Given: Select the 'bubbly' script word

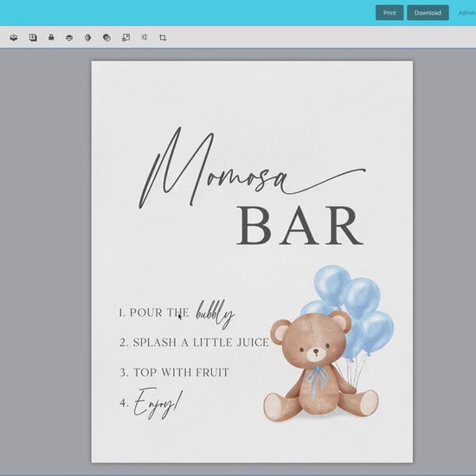Looking at the screenshot, I should pyautogui.click(x=215, y=314).
